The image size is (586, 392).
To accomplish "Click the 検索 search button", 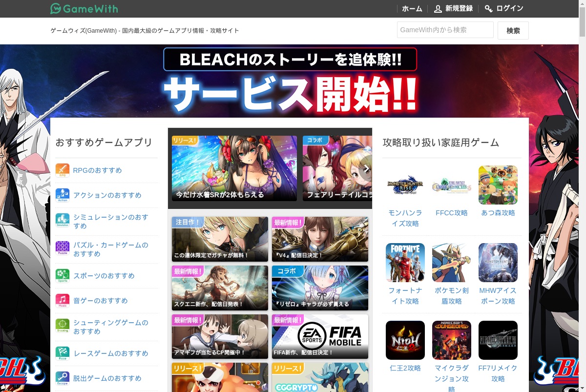I will point(513,30).
